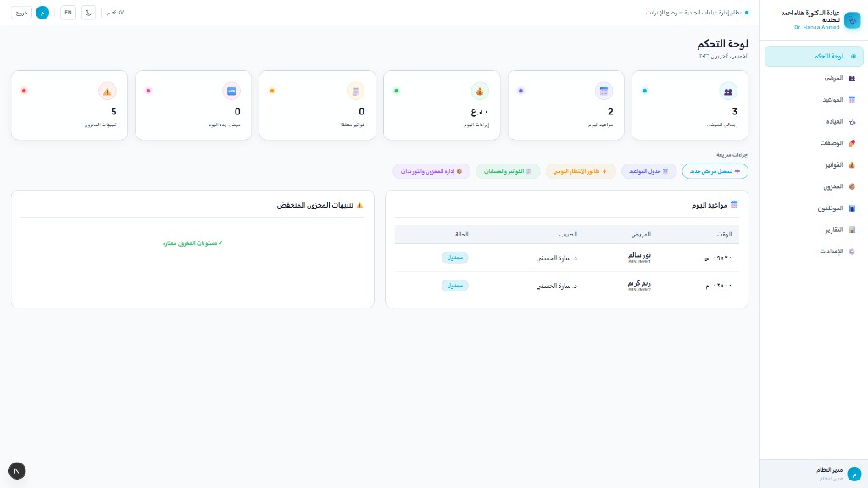
Task: Go to الإعدادات settings section
Action: pyautogui.click(x=814, y=252)
